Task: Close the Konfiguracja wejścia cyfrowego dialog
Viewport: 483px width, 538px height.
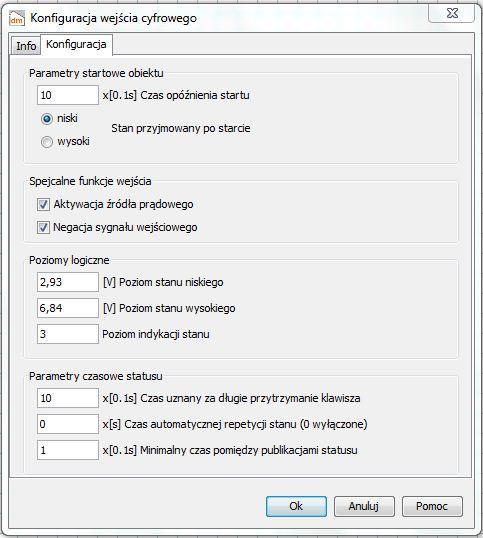Action: [452, 13]
